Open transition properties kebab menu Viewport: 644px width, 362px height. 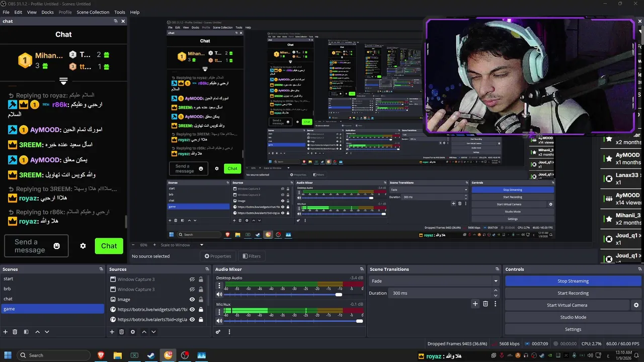[495, 304]
